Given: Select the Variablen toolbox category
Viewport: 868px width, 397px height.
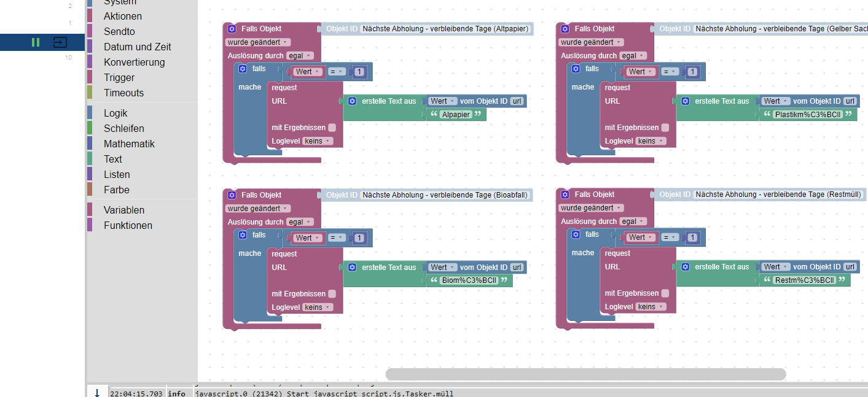Looking at the screenshot, I should pyautogui.click(x=124, y=210).
